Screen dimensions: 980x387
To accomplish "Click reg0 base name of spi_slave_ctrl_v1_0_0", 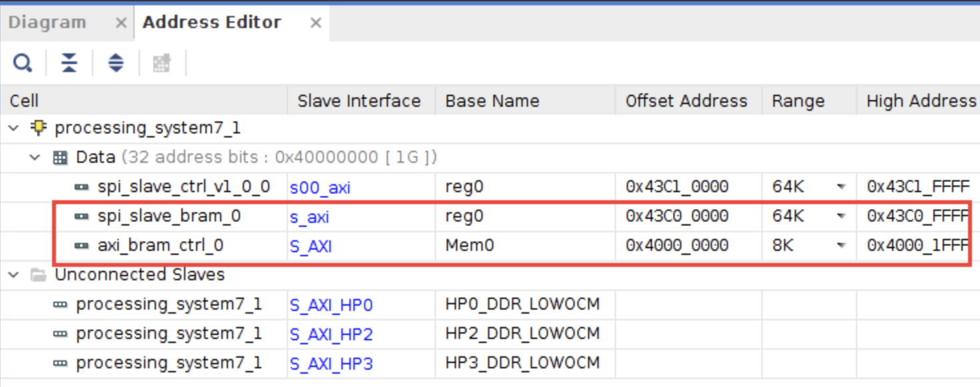I will (464, 187).
